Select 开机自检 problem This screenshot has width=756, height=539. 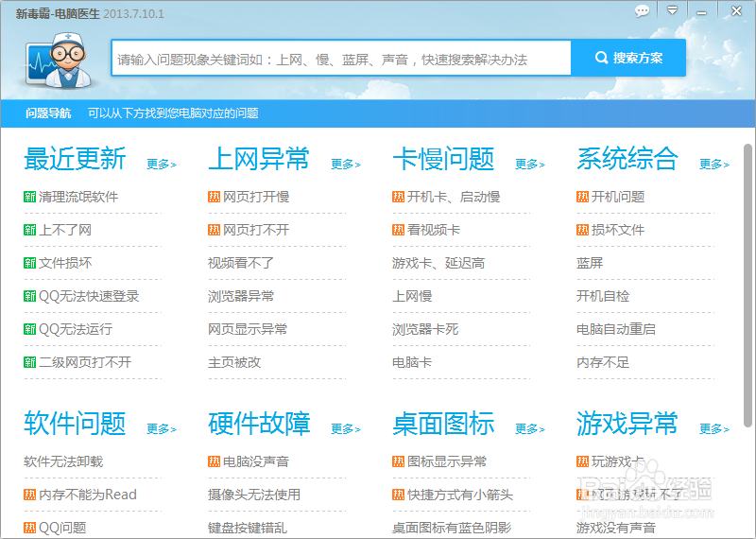click(603, 296)
